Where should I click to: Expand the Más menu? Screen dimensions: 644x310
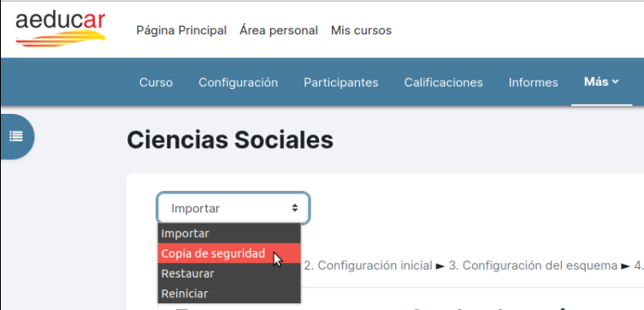pyautogui.click(x=601, y=82)
